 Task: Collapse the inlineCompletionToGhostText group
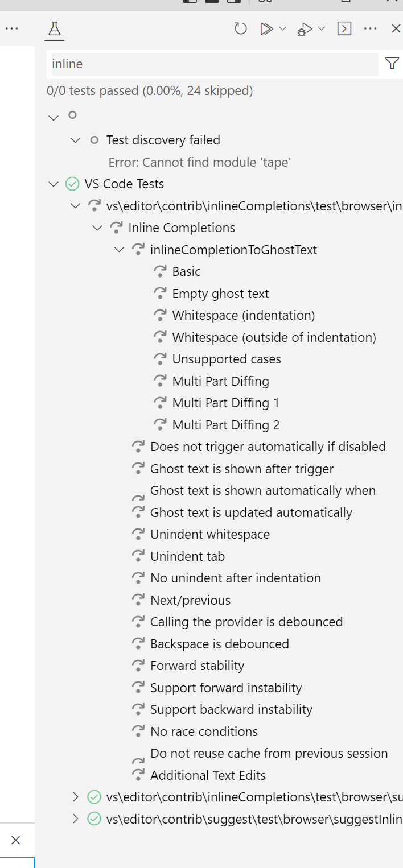[x=119, y=249]
